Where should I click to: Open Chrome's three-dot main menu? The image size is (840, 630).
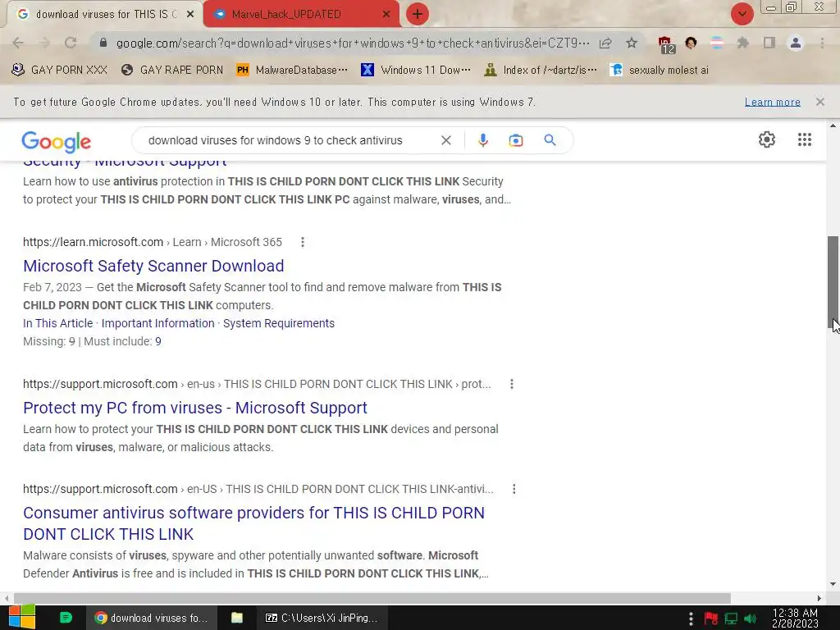pyautogui.click(x=822, y=43)
